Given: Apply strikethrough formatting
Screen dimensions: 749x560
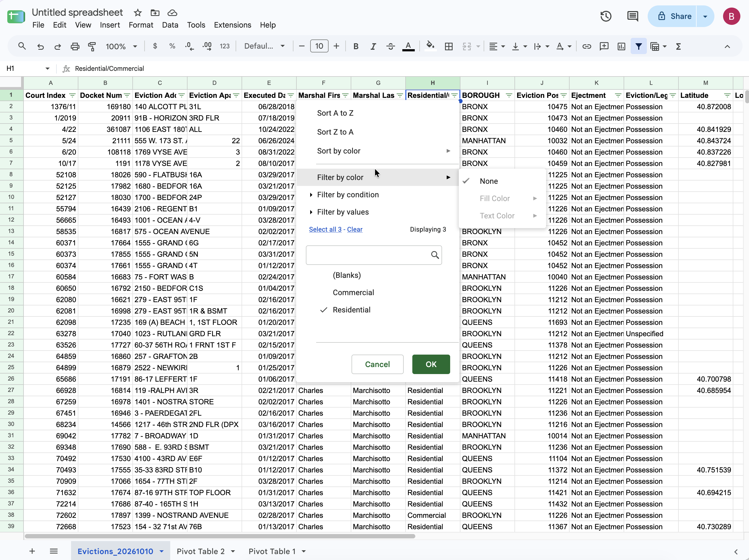Looking at the screenshot, I should pos(390,46).
